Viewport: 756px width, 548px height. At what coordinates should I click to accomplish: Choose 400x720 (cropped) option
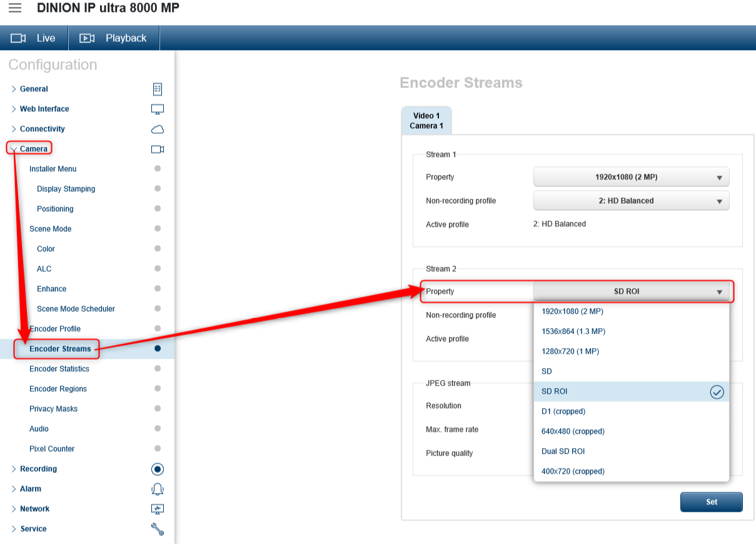click(x=631, y=471)
